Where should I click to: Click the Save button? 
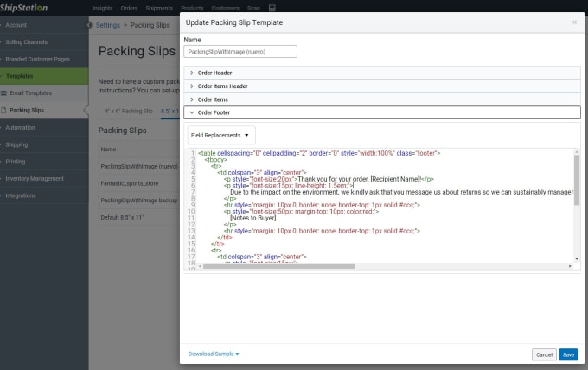(x=568, y=354)
